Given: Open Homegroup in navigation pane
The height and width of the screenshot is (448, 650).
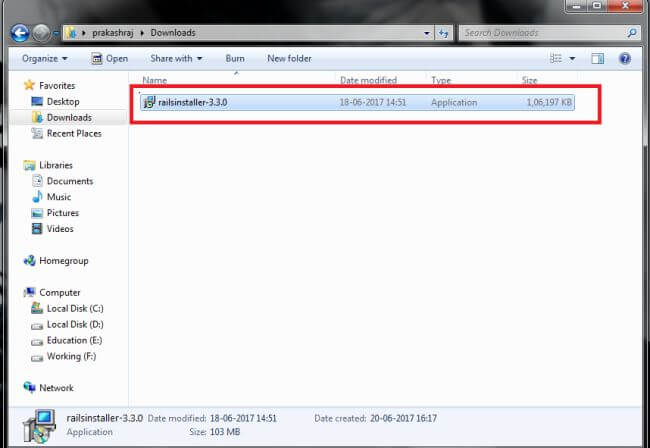Looking at the screenshot, I should [x=64, y=261].
